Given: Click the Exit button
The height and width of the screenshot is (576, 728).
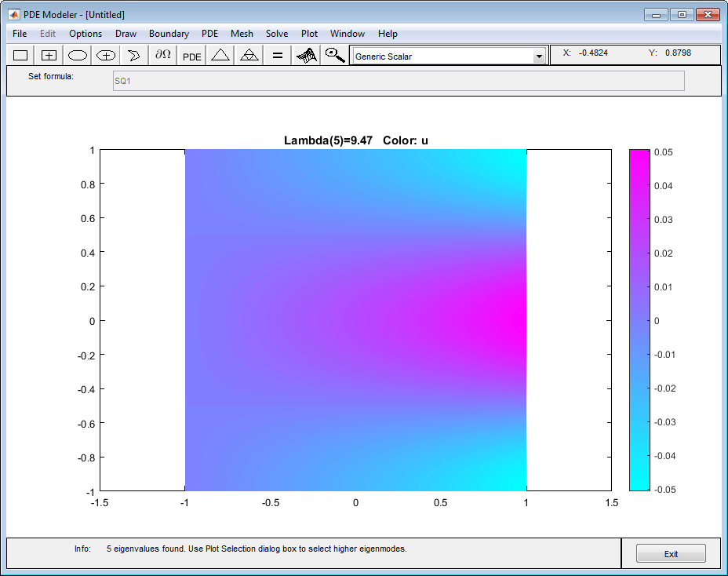Looking at the screenshot, I should tap(671, 554).
